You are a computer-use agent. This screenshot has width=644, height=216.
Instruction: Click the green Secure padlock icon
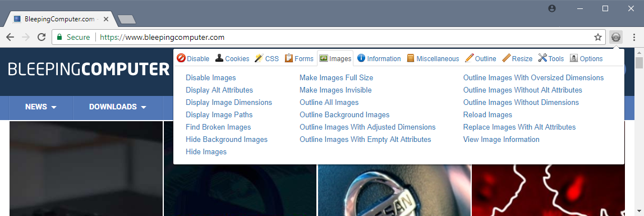click(59, 38)
